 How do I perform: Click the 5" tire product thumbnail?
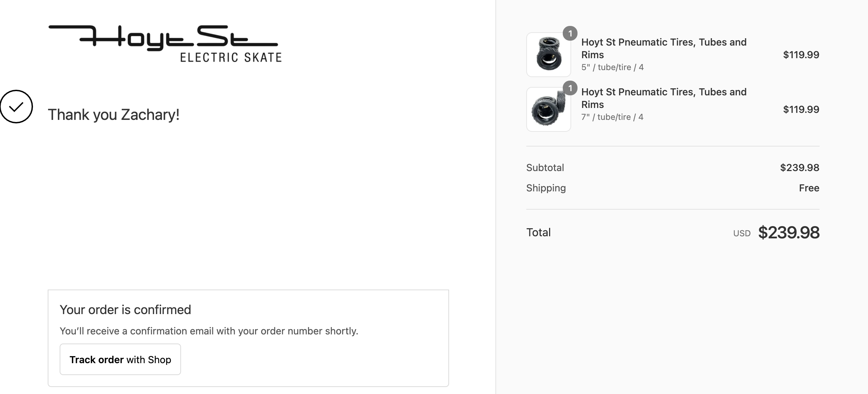[x=548, y=55]
